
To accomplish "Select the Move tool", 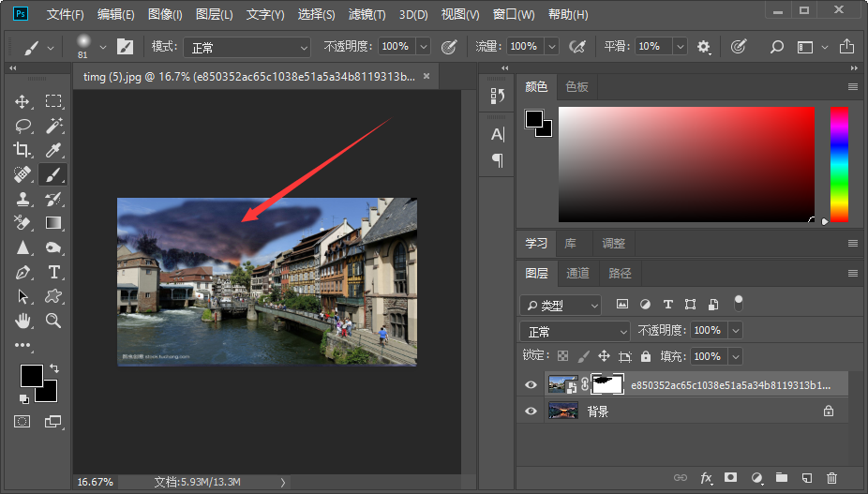I will (x=22, y=101).
